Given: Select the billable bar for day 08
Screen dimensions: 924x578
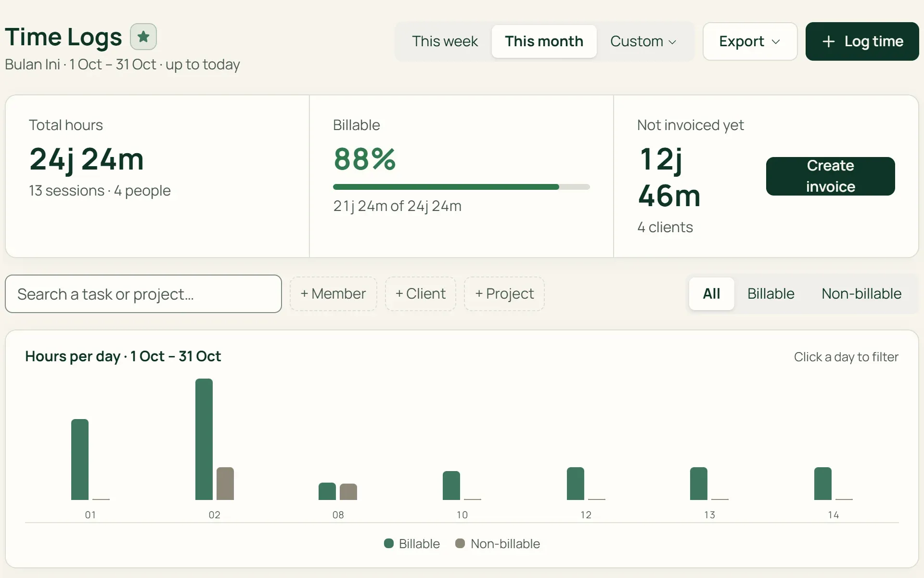Looking at the screenshot, I should click(x=327, y=491).
